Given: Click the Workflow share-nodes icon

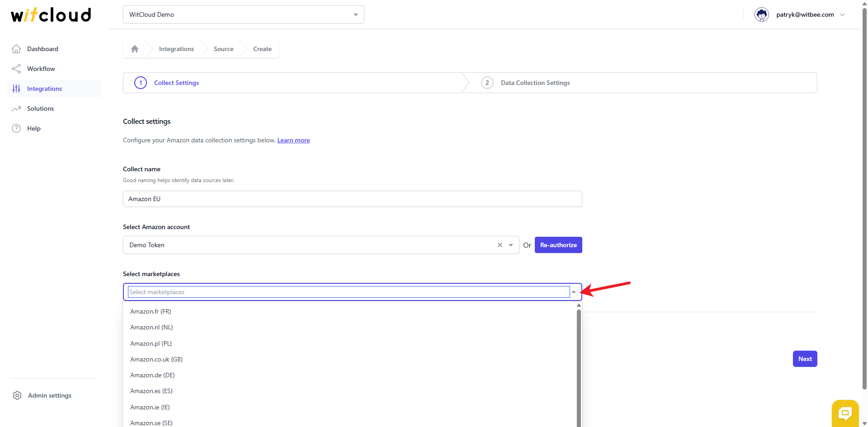Looking at the screenshot, I should (x=16, y=69).
